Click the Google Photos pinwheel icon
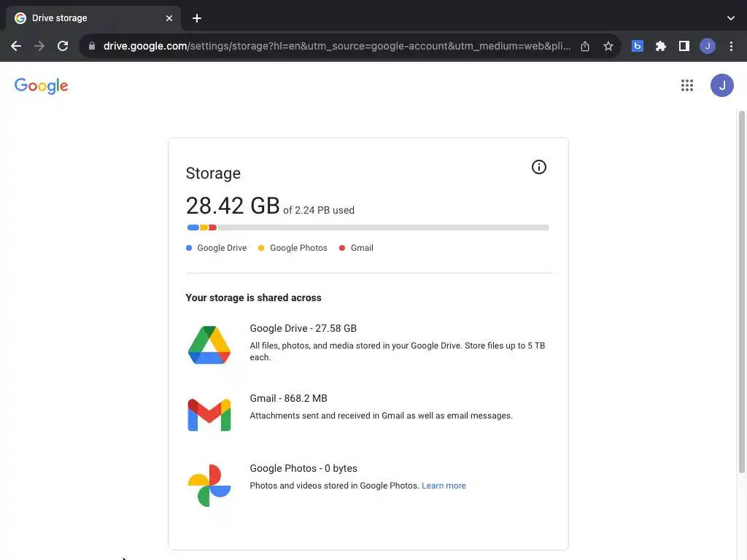The width and height of the screenshot is (747, 560). click(209, 485)
